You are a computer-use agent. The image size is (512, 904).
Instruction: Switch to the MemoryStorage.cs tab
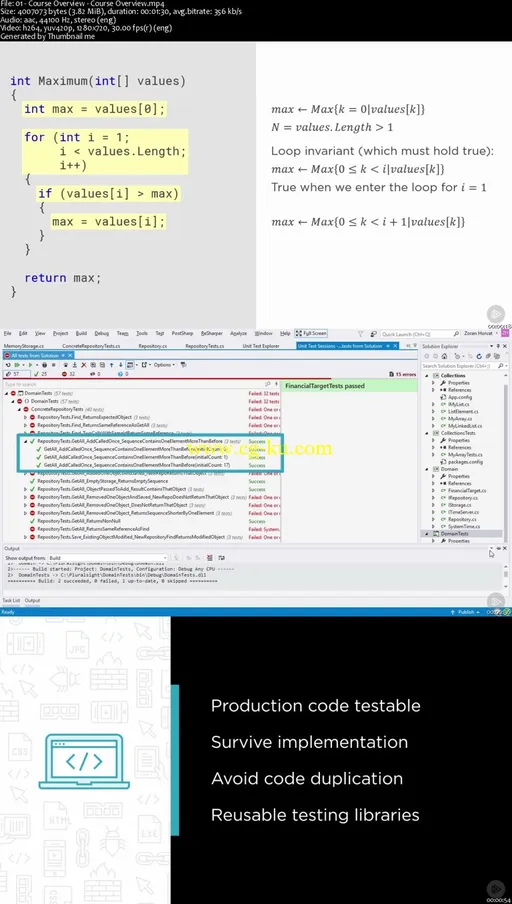tap(24, 346)
